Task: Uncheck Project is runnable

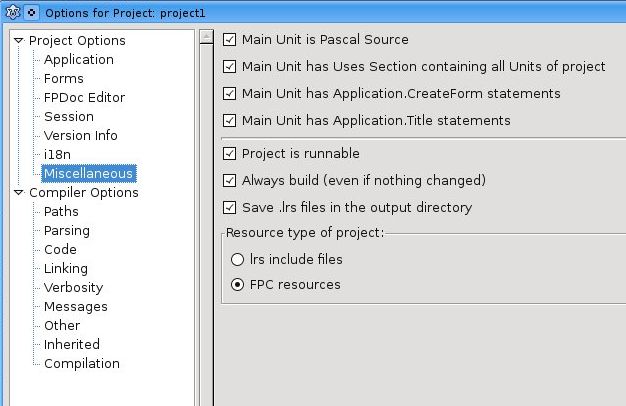Action: point(231,154)
